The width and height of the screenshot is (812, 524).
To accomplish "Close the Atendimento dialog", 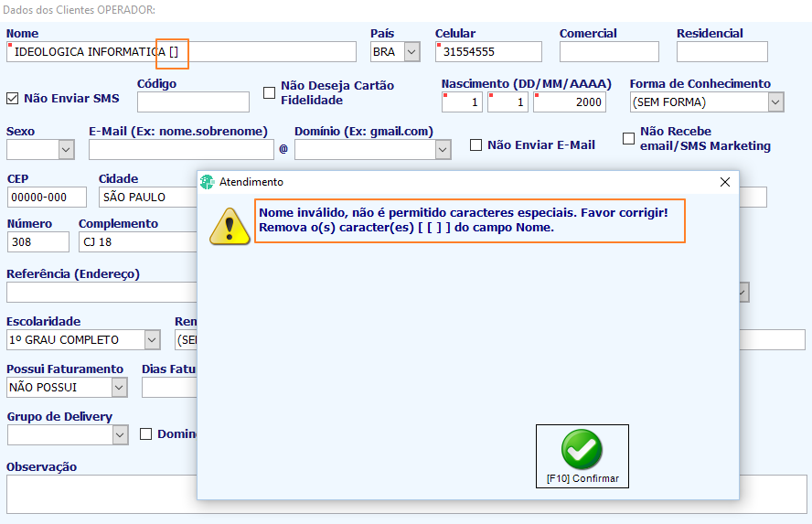I will point(725,182).
